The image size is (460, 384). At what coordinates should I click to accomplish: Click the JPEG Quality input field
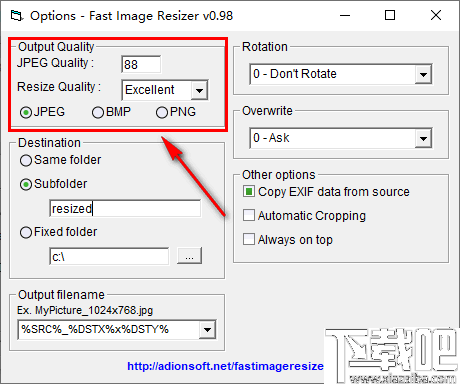[x=141, y=64]
